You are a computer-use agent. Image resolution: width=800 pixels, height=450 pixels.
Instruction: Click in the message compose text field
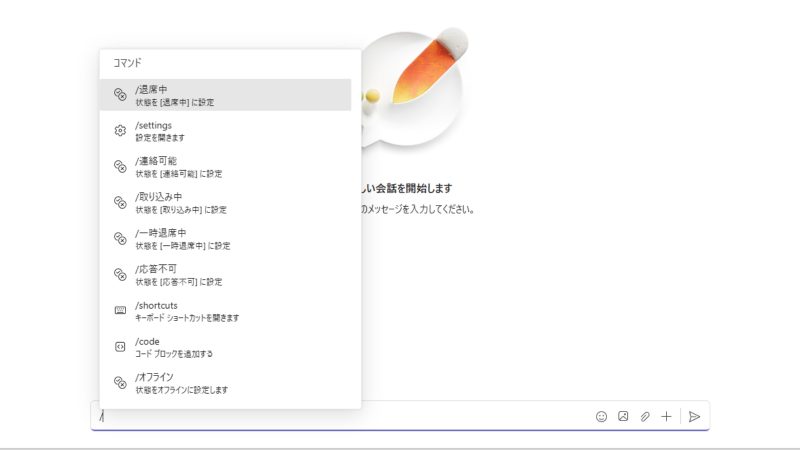[340, 416]
